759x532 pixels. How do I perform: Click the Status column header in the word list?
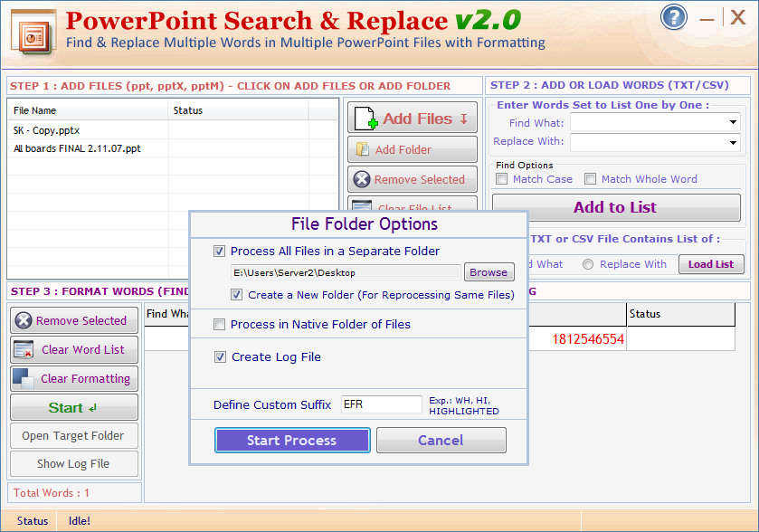680,314
